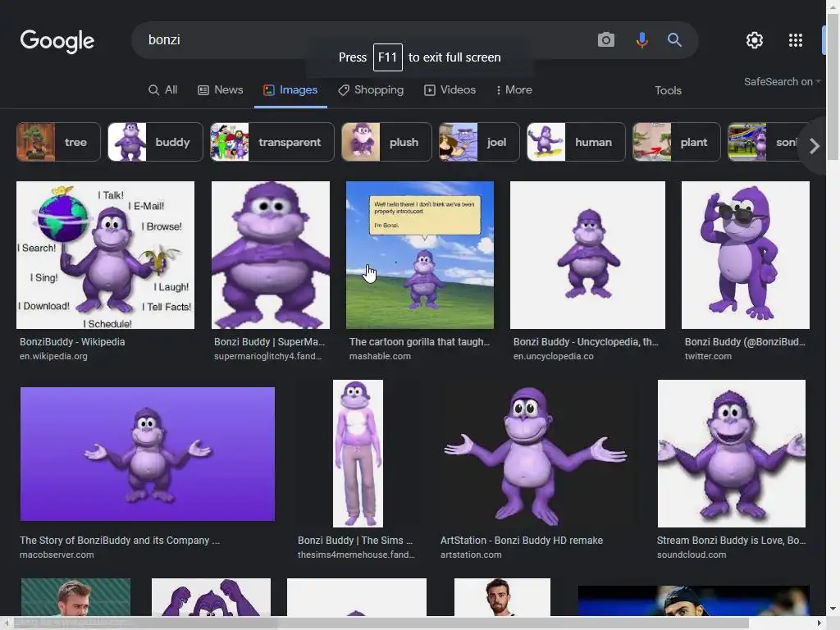The height and width of the screenshot is (630, 840).
Task: Apply the 'plant' filter chip
Action: [676, 142]
